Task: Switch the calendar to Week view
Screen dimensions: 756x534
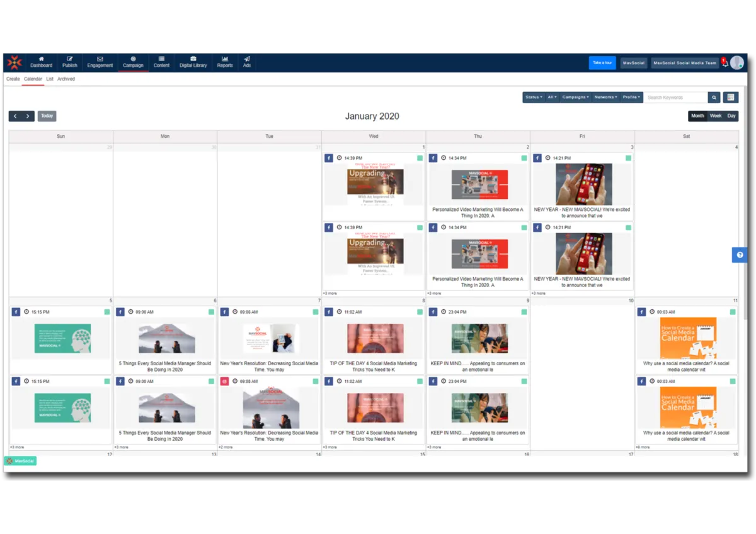Action: pos(716,115)
